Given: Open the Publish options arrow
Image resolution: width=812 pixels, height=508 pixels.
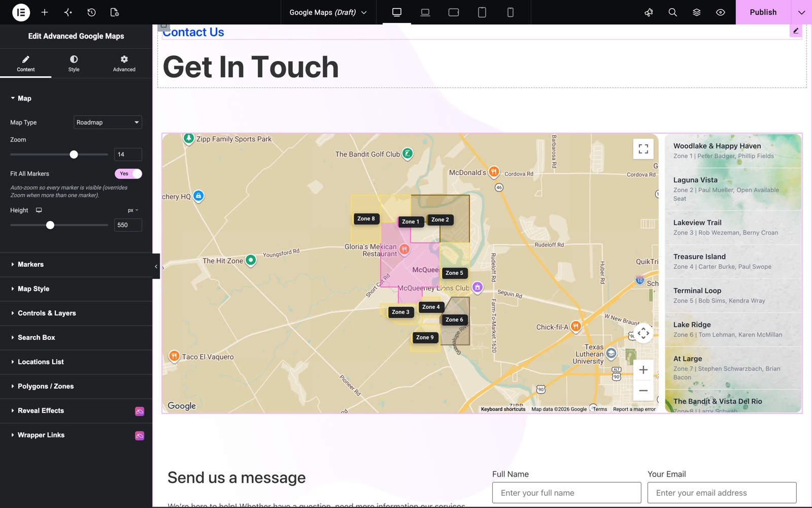Looking at the screenshot, I should tap(801, 12).
